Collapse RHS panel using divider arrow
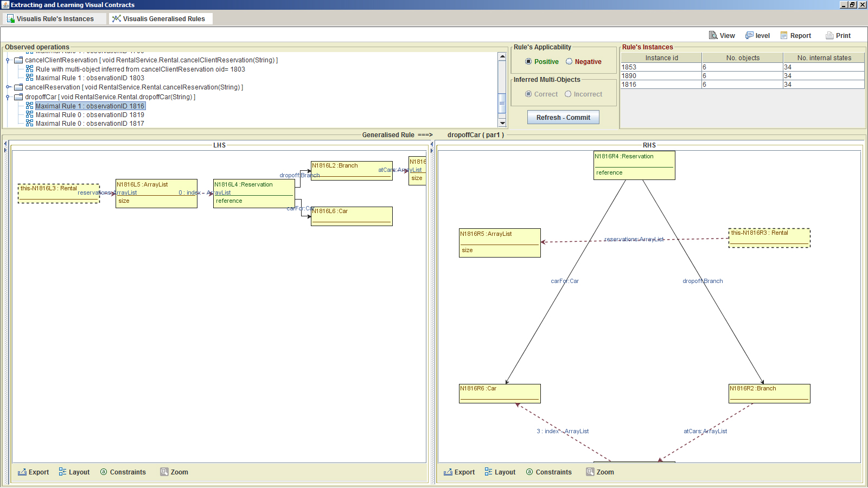The image size is (868, 488). point(432,150)
